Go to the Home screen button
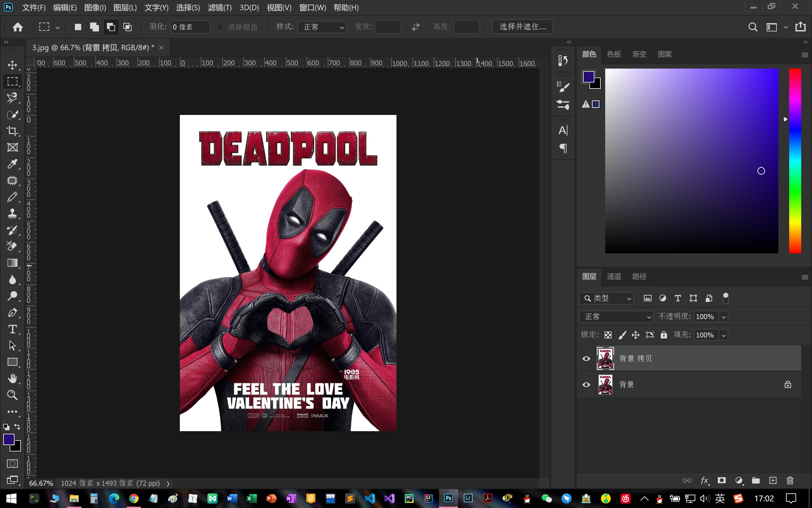The image size is (812, 508). 17,27
